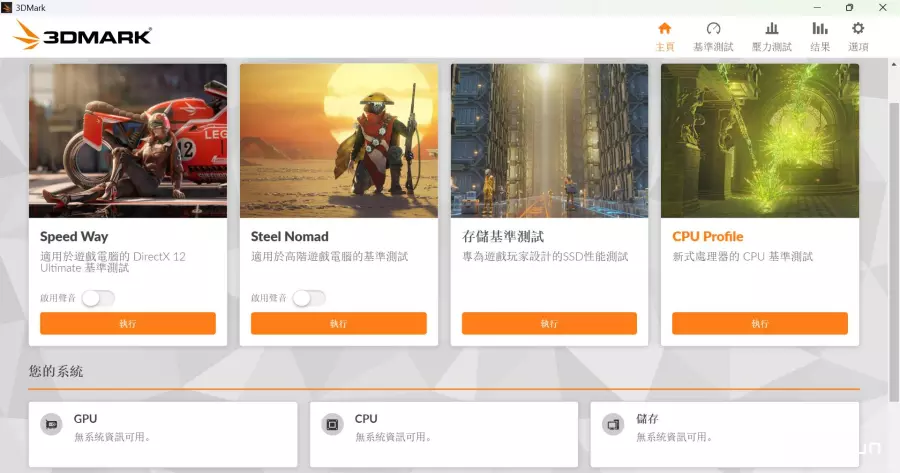Click the GPU card icon
The image size is (900, 473).
click(51, 425)
